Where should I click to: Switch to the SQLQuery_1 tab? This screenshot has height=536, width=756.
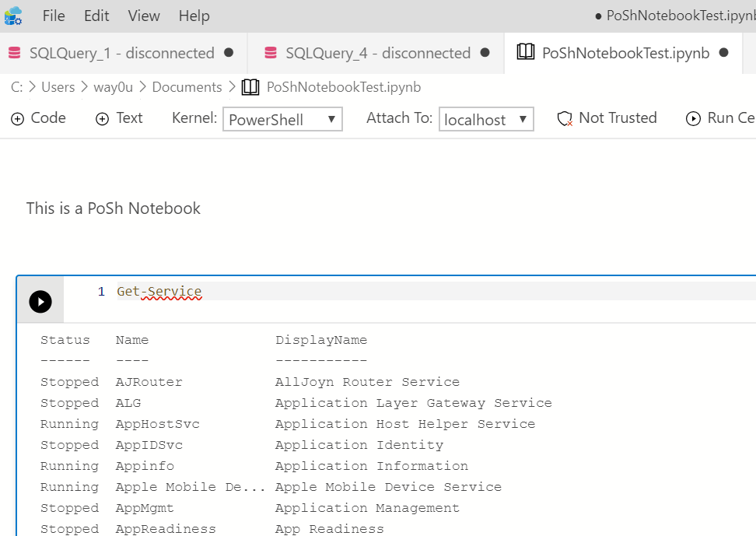coord(121,53)
